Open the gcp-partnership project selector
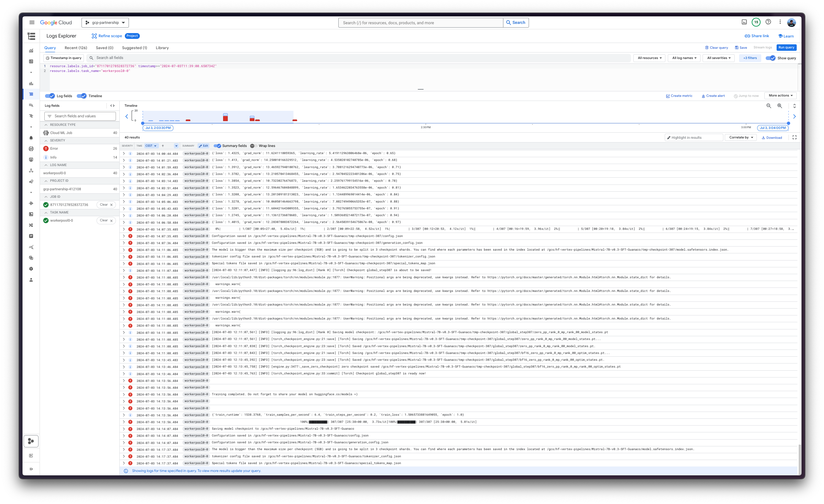The image size is (824, 504). 105,23
